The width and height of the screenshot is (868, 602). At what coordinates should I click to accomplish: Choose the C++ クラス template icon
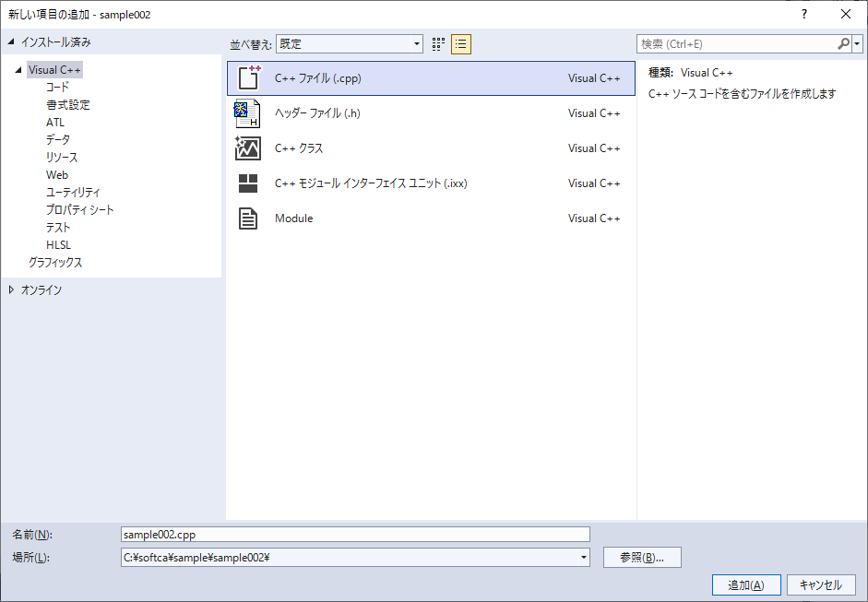248,148
